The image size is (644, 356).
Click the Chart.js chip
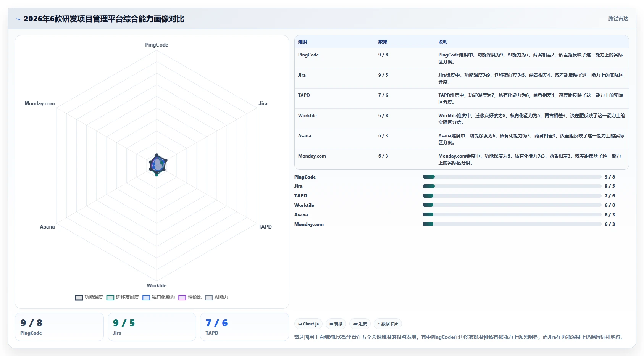tap(308, 324)
